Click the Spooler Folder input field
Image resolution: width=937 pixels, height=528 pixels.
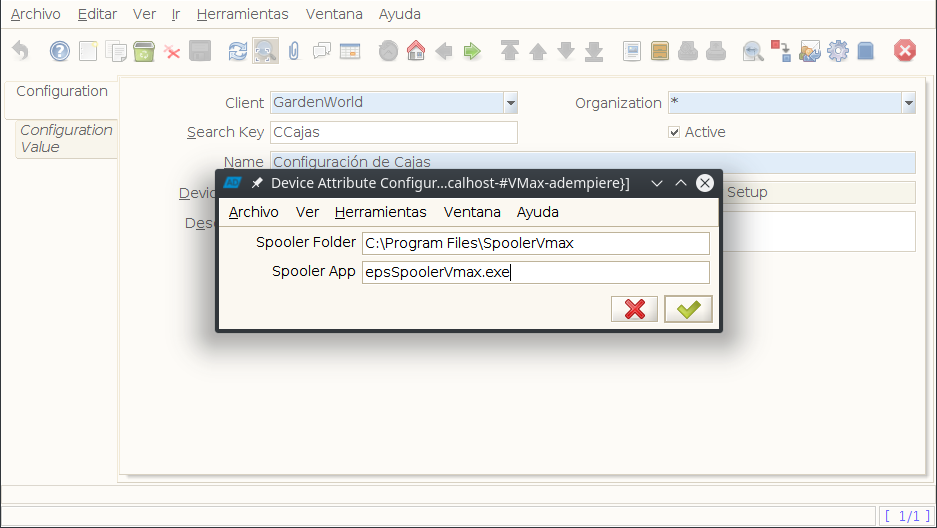(x=536, y=243)
